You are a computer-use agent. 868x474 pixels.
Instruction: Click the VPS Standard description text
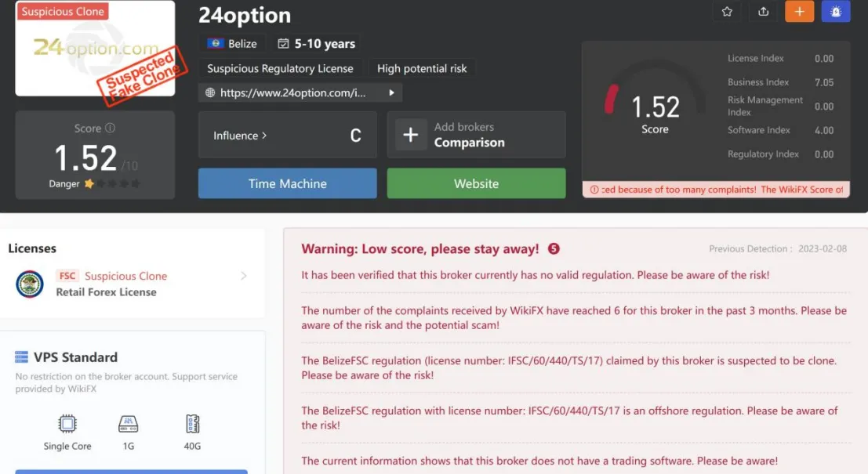tap(126, 382)
